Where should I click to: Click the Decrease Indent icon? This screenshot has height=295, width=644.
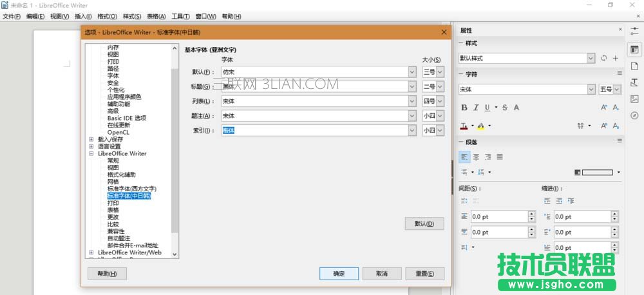559,202
